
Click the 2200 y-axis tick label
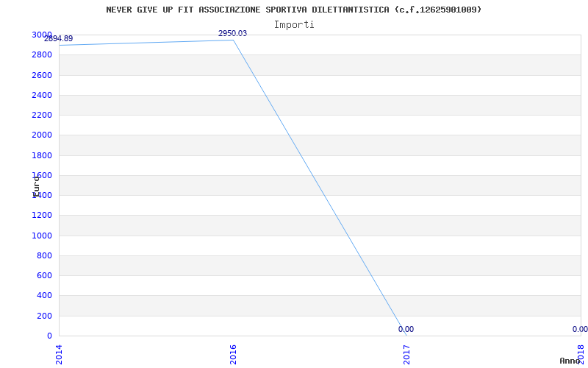(x=42, y=115)
